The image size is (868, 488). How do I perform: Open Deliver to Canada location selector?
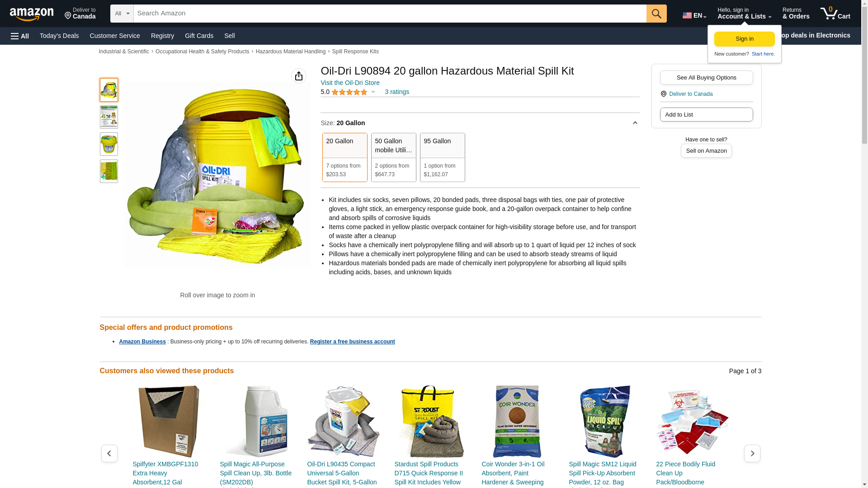coord(80,14)
